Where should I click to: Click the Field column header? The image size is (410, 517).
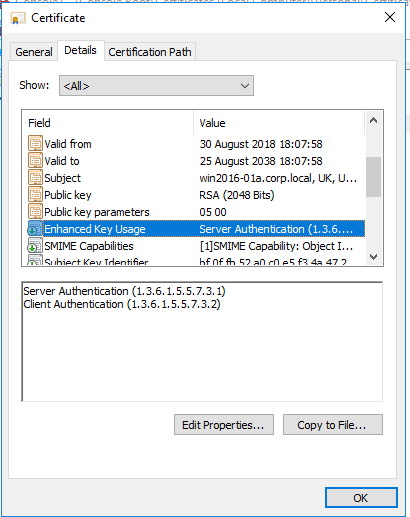tap(108, 123)
